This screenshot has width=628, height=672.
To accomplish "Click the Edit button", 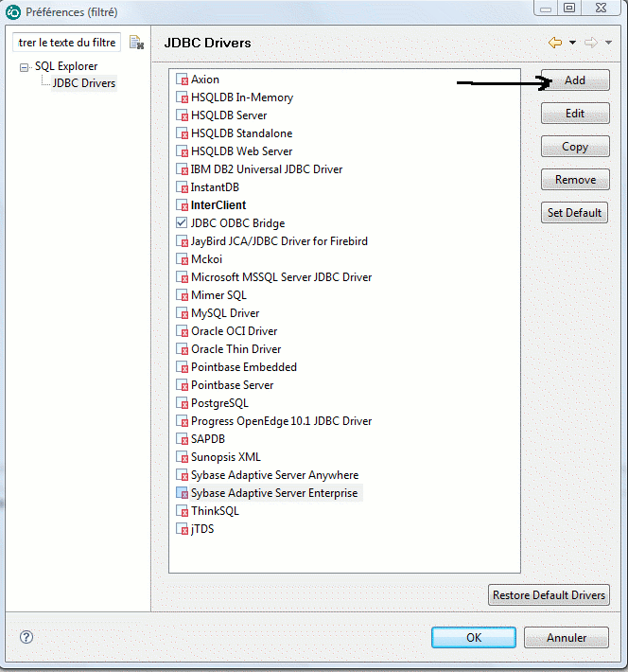I will tap(575, 114).
